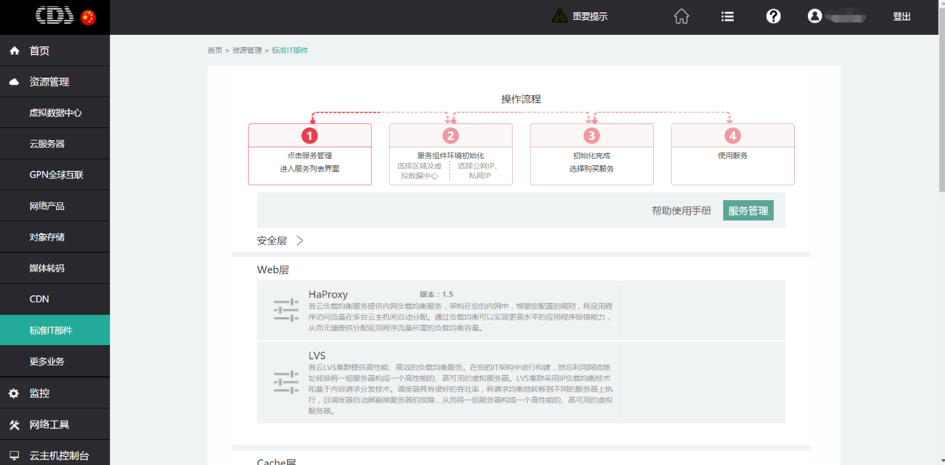Open the 重要提示 warning triangle icon

click(x=560, y=16)
